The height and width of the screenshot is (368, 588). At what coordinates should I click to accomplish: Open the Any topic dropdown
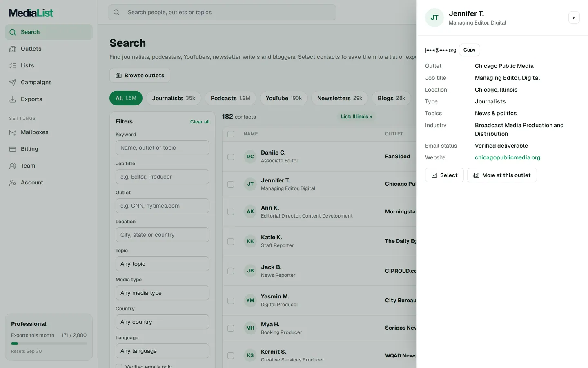pyautogui.click(x=163, y=264)
